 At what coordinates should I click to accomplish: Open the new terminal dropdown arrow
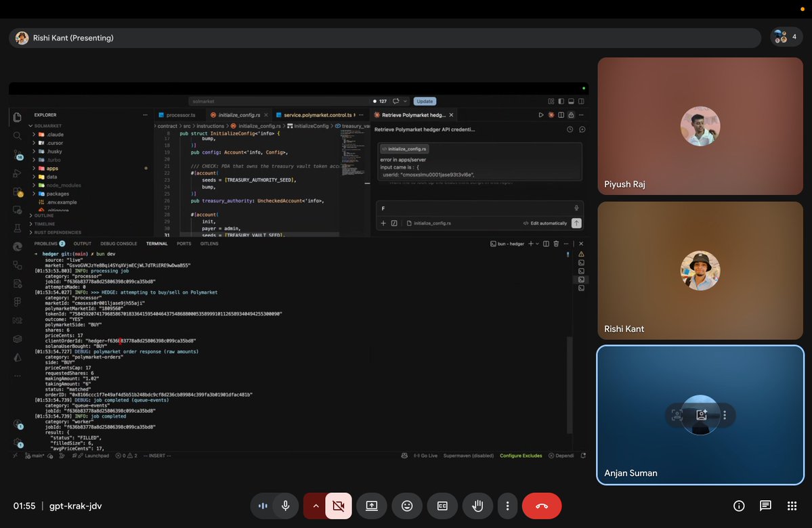pyautogui.click(x=537, y=243)
